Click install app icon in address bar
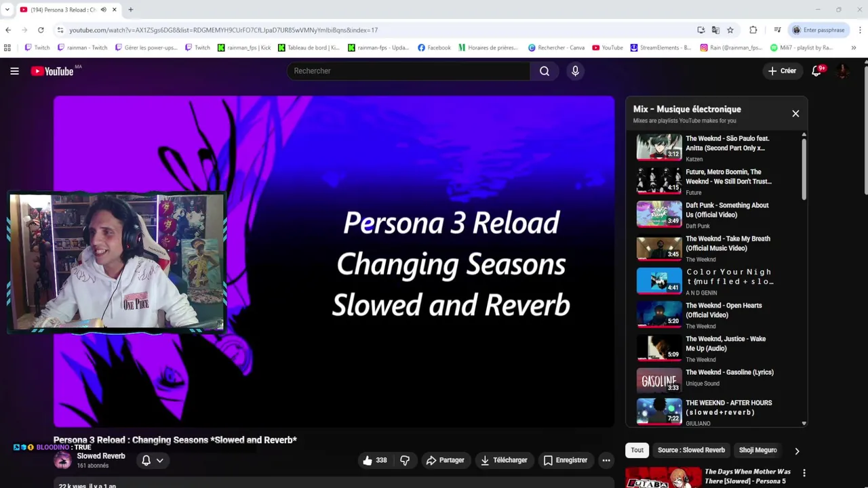Viewport: 868px width, 488px height. pos(701,30)
